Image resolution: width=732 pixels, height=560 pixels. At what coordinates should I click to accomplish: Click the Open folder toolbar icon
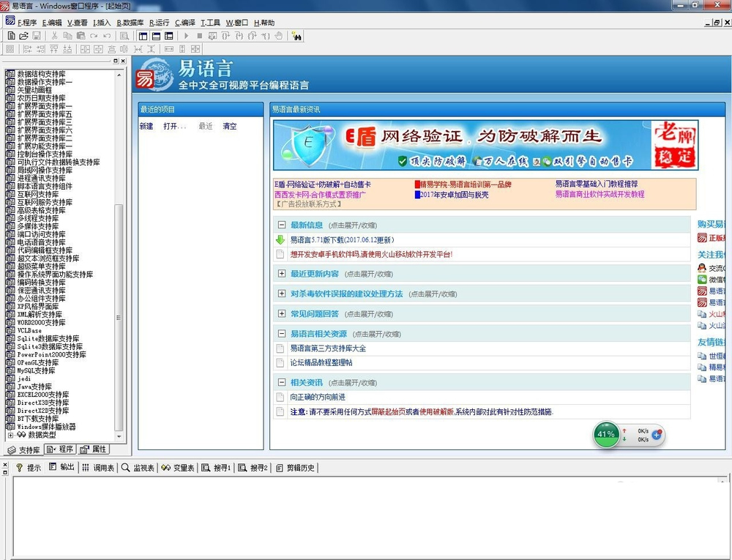[23, 35]
